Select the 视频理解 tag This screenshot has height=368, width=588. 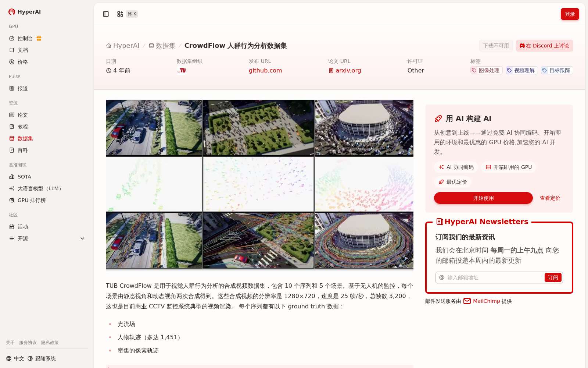(521, 70)
